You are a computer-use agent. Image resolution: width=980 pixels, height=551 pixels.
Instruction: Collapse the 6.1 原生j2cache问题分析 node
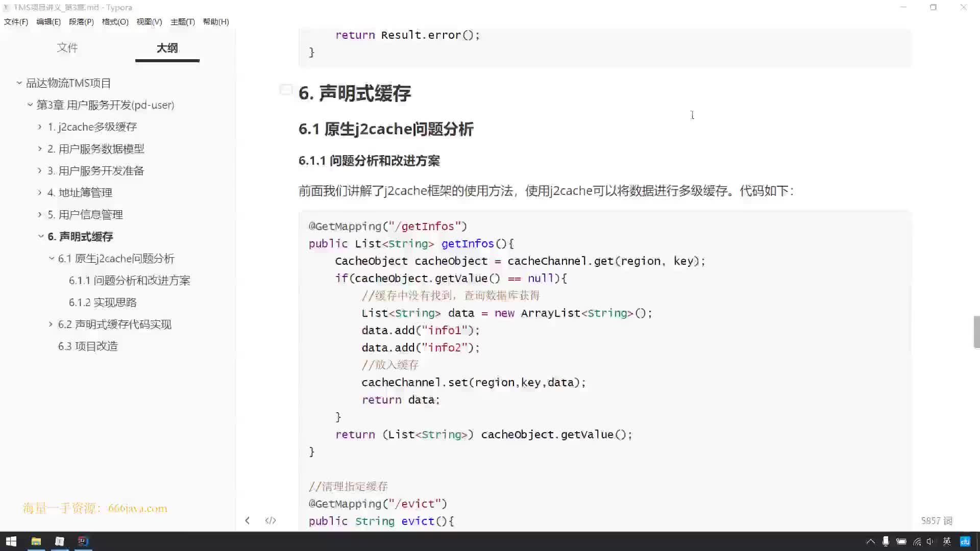click(51, 258)
